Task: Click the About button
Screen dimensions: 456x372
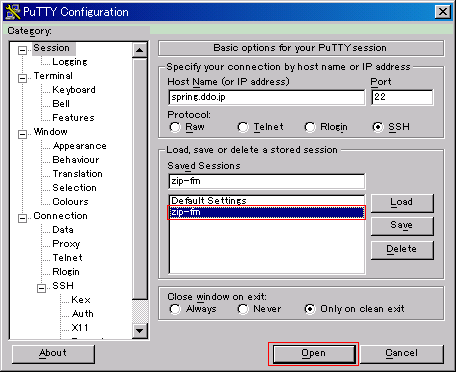Action: pyautogui.click(x=53, y=354)
